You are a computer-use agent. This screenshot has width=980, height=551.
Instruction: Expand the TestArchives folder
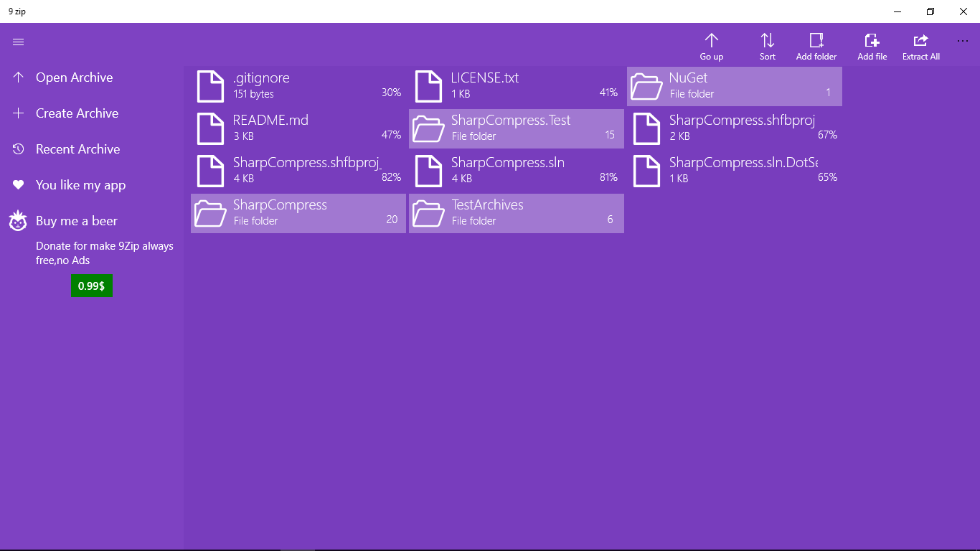click(x=516, y=213)
